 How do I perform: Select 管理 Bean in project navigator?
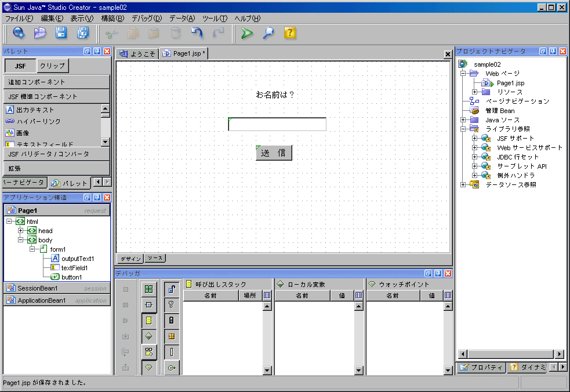[500, 111]
